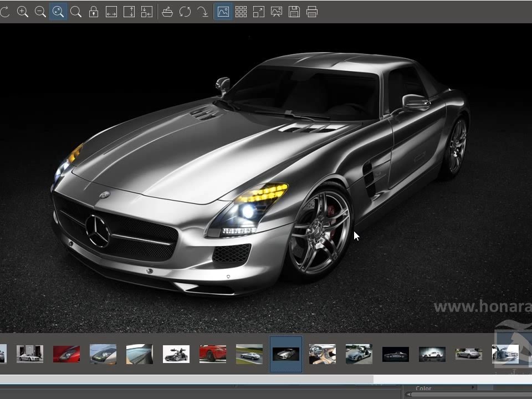Image resolution: width=532 pixels, height=399 pixels.
Task: Click the Zoom Out magnifier icon
Action: (x=40, y=12)
